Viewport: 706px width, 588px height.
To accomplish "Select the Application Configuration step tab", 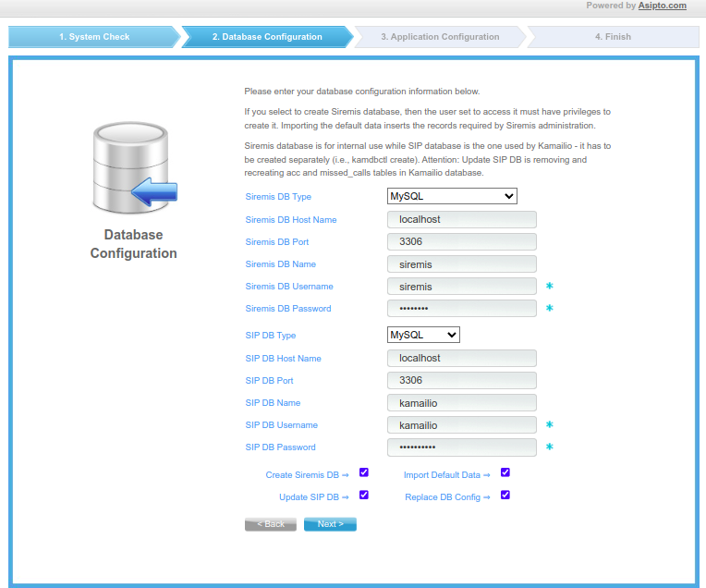I will click(x=440, y=36).
